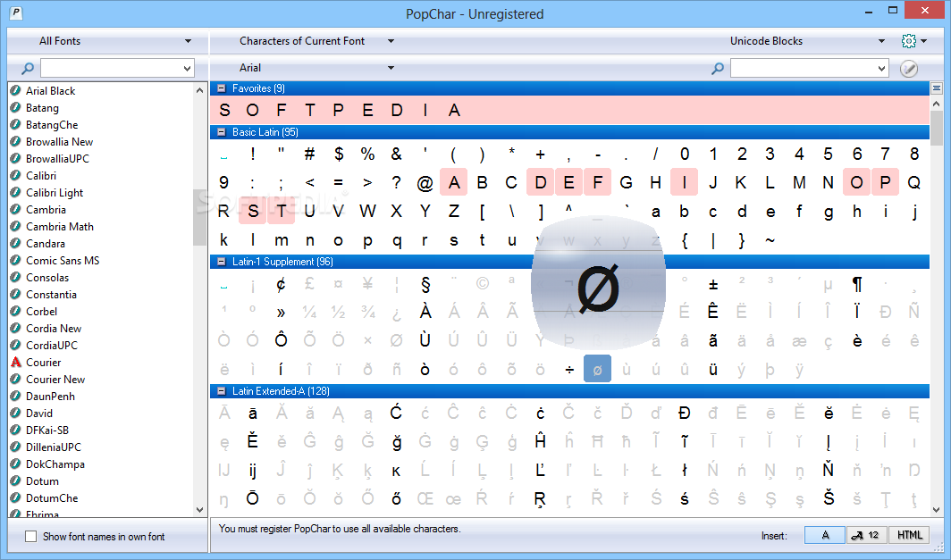Click the character search magnifier icon
Viewport: 951px width, 560px height.
(718, 68)
